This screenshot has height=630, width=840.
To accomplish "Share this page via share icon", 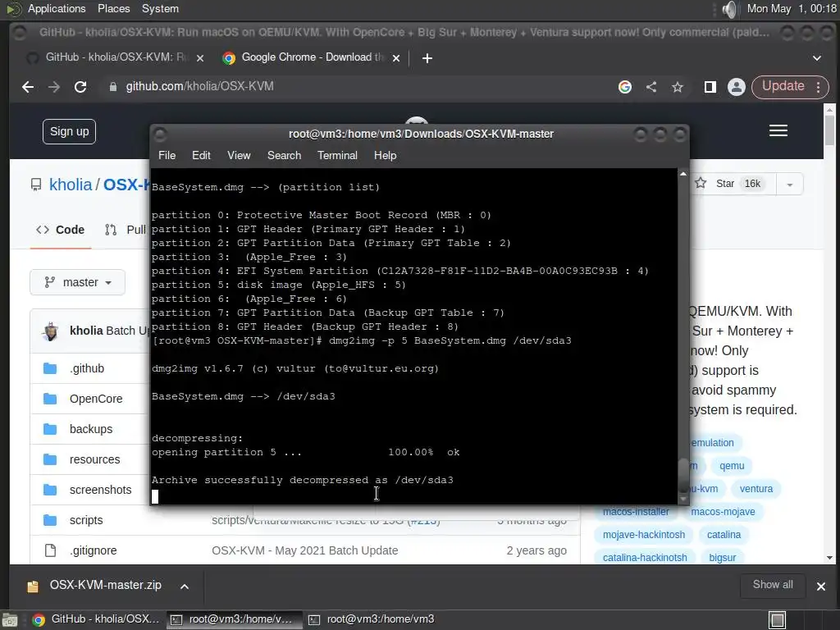I will [x=651, y=87].
